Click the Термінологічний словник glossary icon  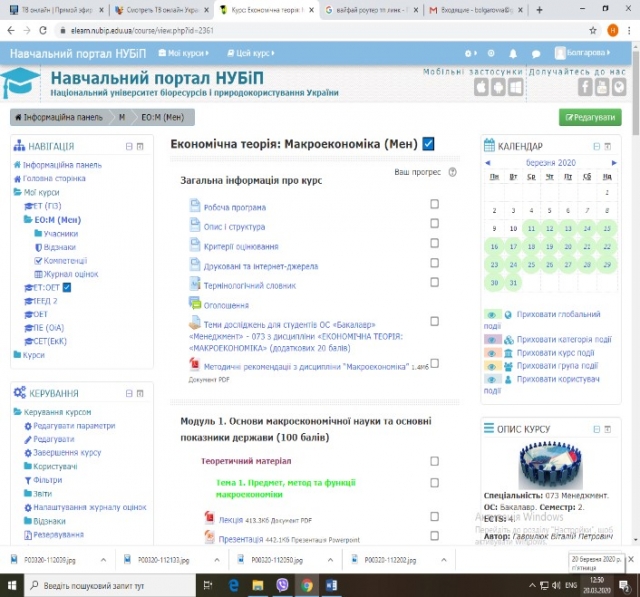[x=195, y=285]
